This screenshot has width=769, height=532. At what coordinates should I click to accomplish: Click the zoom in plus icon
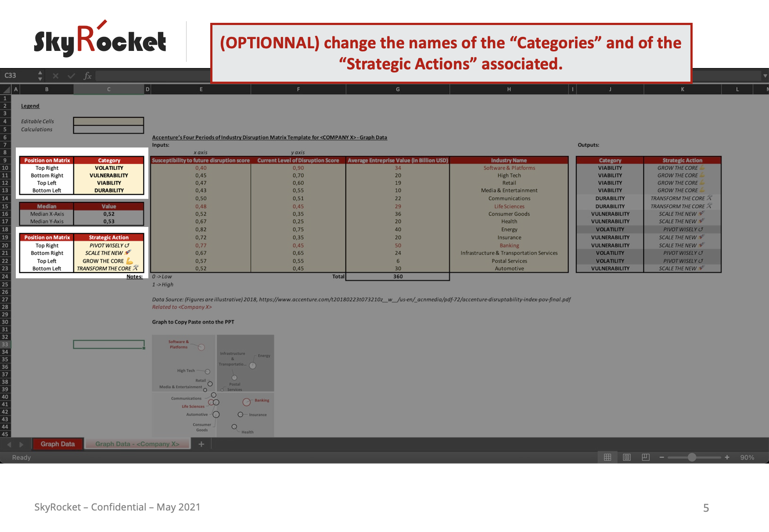[727, 457]
